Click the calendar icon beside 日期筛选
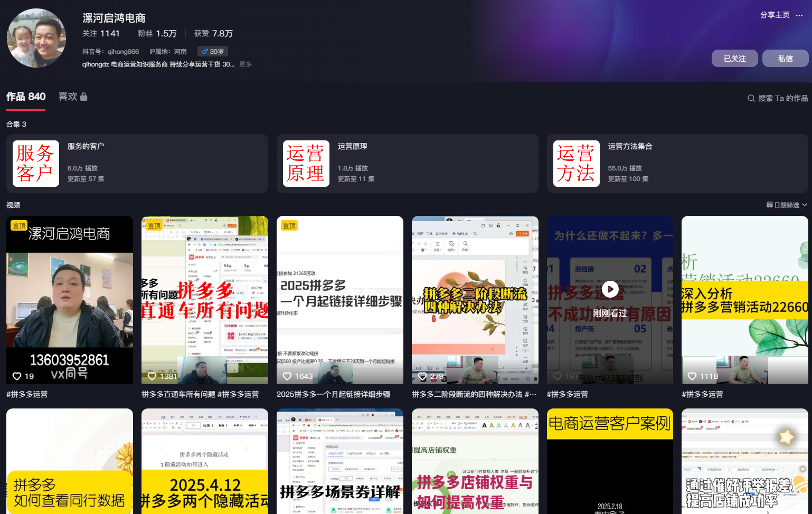The height and width of the screenshot is (514, 812). 769,205
